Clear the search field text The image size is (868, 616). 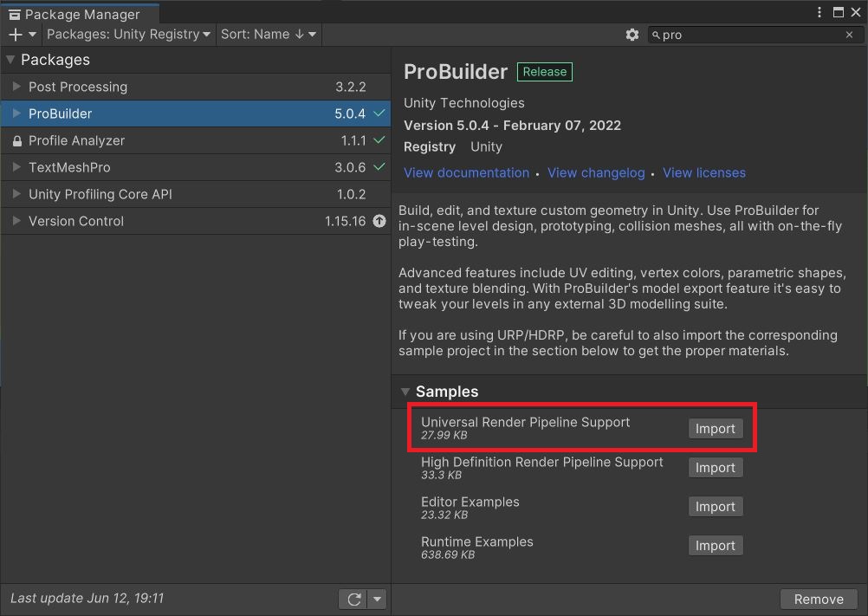coord(849,35)
